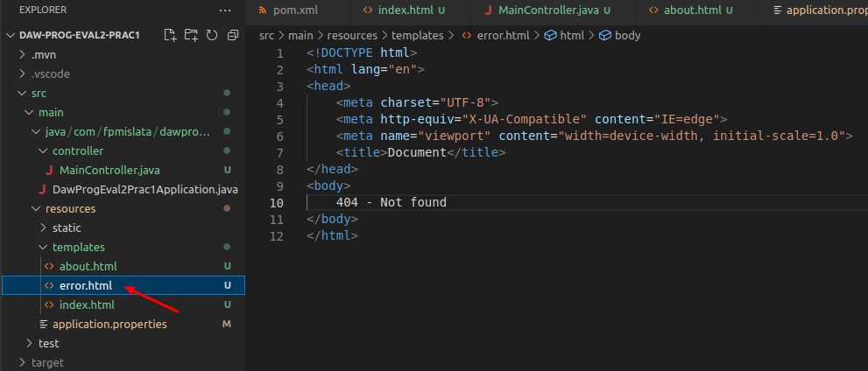Viewport: 868px width, 371px height.
Task: Click the New File icon in Explorer
Action: 170,35
